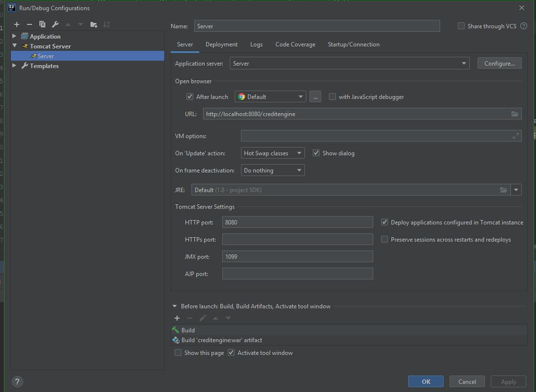Select the Server configuration tree item
This screenshot has width=536, height=392.
(x=88, y=56)
